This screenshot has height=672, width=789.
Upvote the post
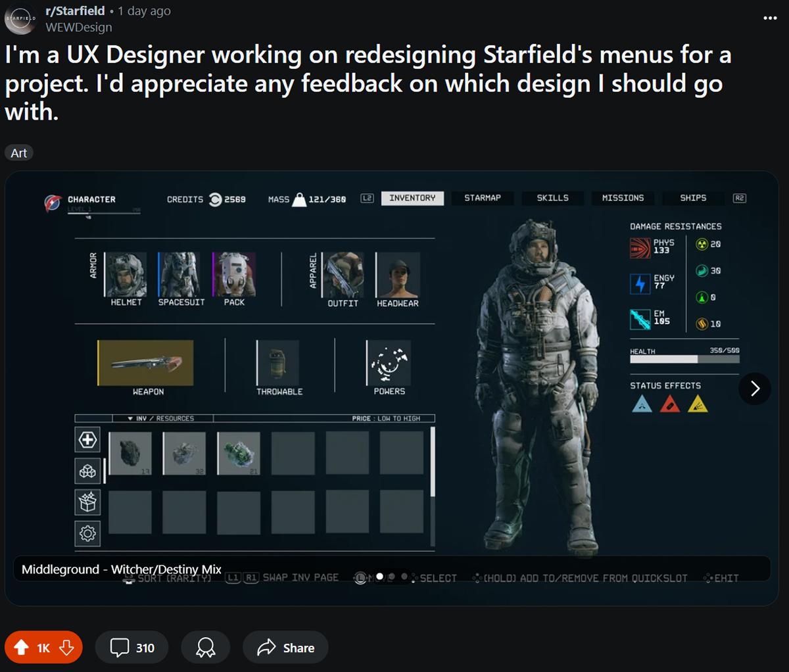coord(21,648)
